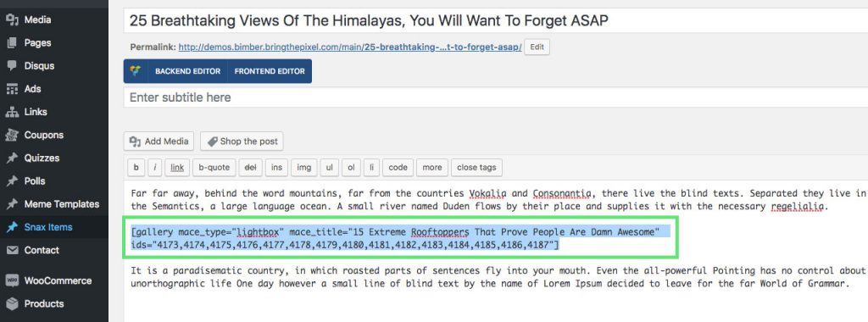The width and height of the screenshot is (868, 322).
Task: Switch to Backend Editor
Action: (x=187, y=71)
